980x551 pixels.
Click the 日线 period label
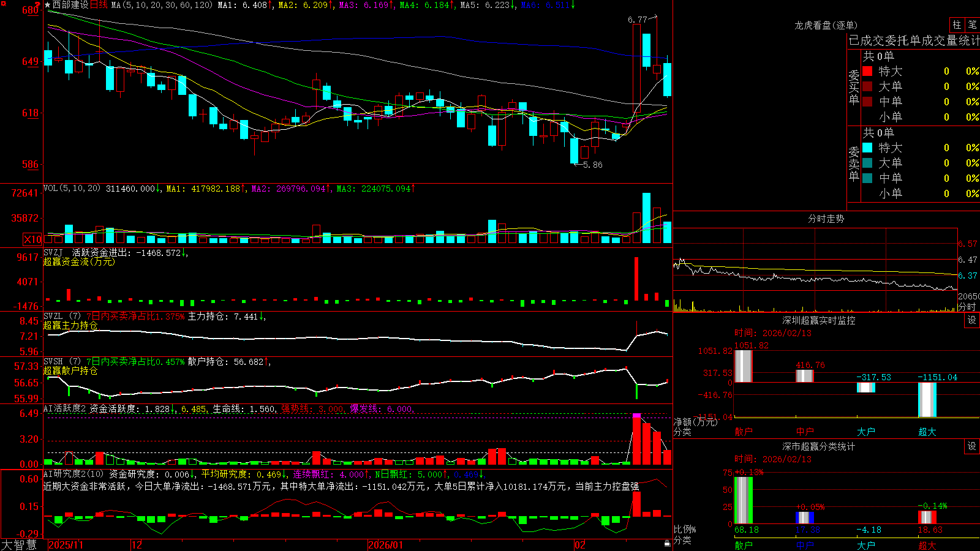[x=99, y=5]
